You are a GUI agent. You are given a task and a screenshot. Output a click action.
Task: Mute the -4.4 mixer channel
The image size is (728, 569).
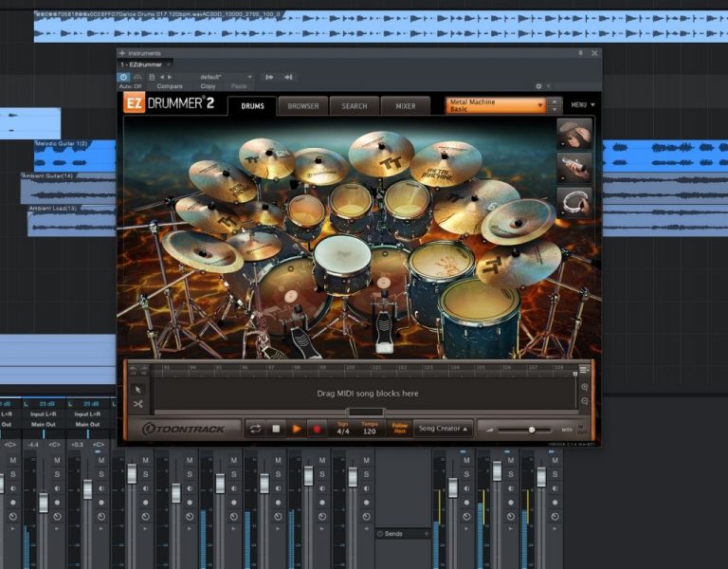[57, 460]
